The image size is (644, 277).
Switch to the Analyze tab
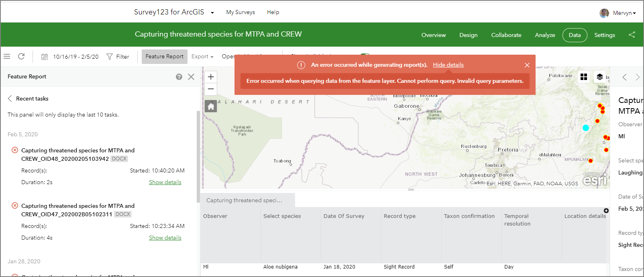(x=545, y=35)
